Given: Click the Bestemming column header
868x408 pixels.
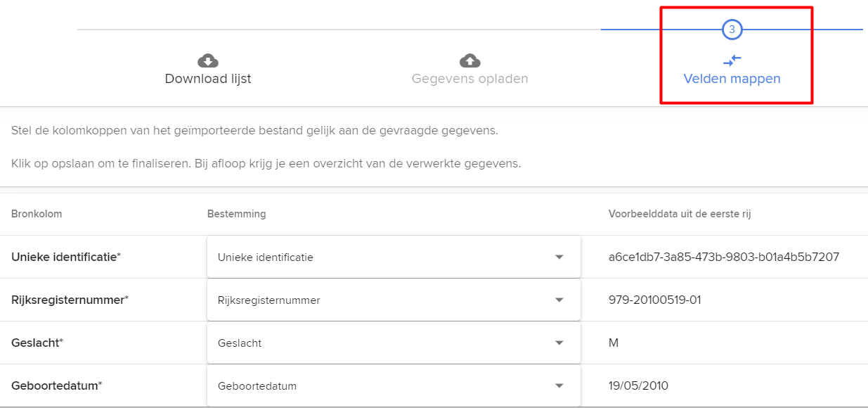Looking at the screenshot, I should 236,214.
